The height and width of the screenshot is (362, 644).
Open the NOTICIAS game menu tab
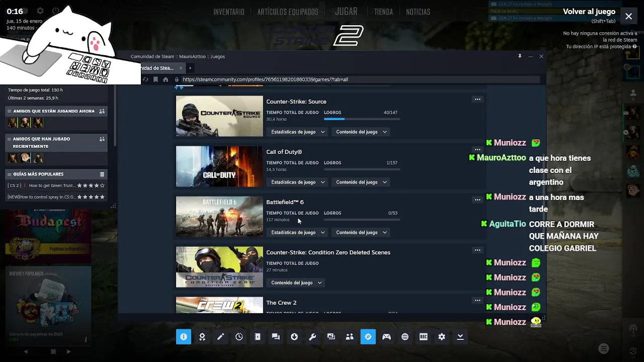(418, 12)
